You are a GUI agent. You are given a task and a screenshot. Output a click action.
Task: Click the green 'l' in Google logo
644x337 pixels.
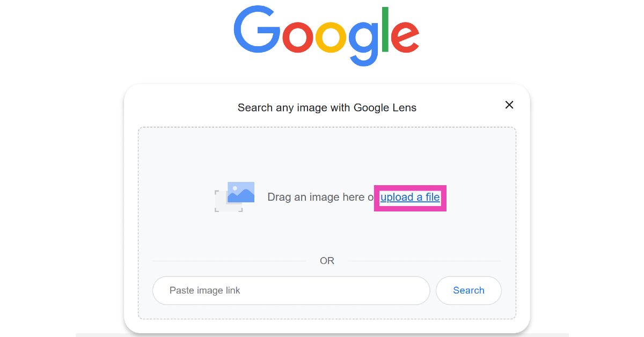pos(384,30)
